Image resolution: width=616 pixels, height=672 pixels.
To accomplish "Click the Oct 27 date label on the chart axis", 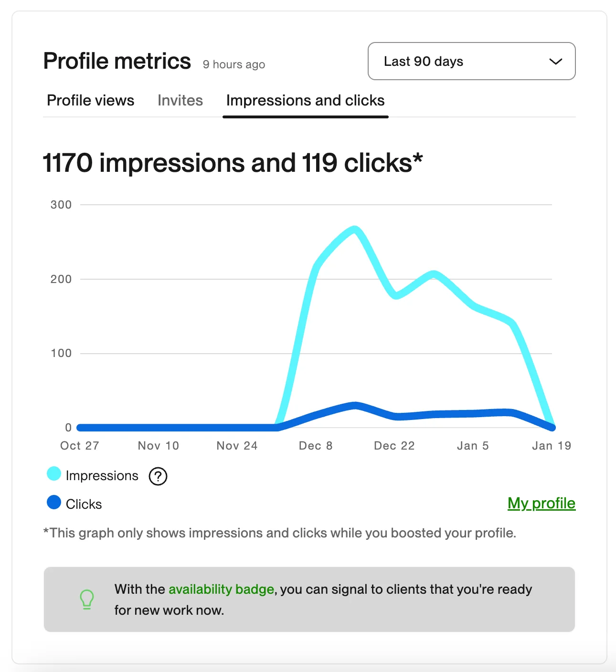I will click(x=79, y=446).
